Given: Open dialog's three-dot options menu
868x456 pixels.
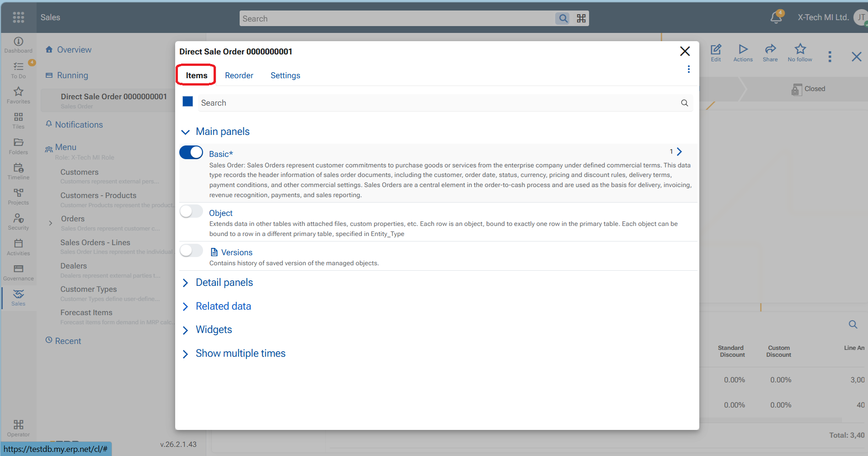Looking at the screenshot, I should 688,69.
